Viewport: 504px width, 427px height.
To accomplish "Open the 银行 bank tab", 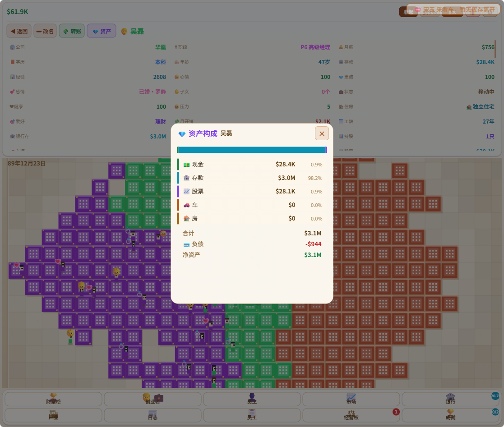I will coord(450,399).
